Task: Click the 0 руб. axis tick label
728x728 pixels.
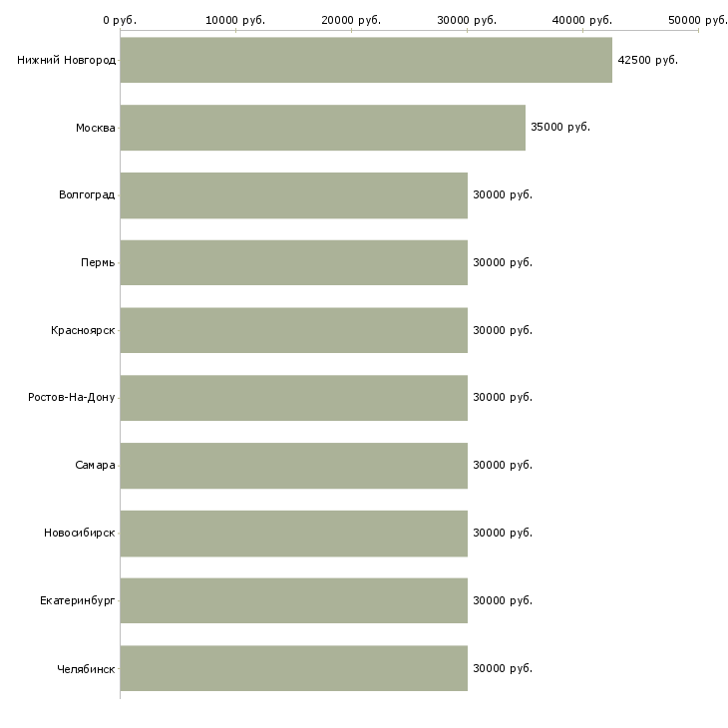Action: 120,20
